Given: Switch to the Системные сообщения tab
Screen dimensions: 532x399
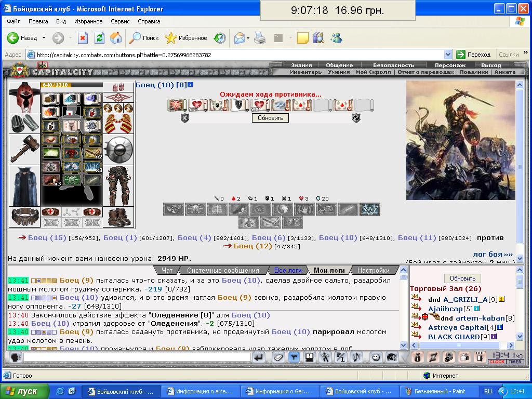Looking at the screenshot, I should pyautogui.click(x=223, y=270).
